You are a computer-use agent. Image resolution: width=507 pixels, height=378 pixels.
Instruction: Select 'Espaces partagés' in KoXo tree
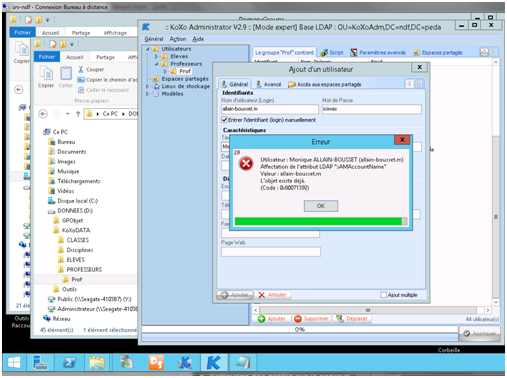[185, 79]
